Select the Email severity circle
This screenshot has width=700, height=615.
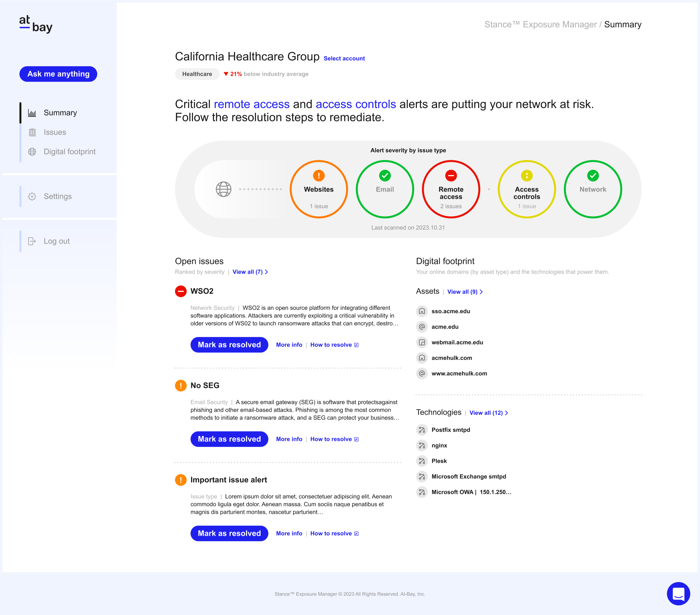pos(385,189)
